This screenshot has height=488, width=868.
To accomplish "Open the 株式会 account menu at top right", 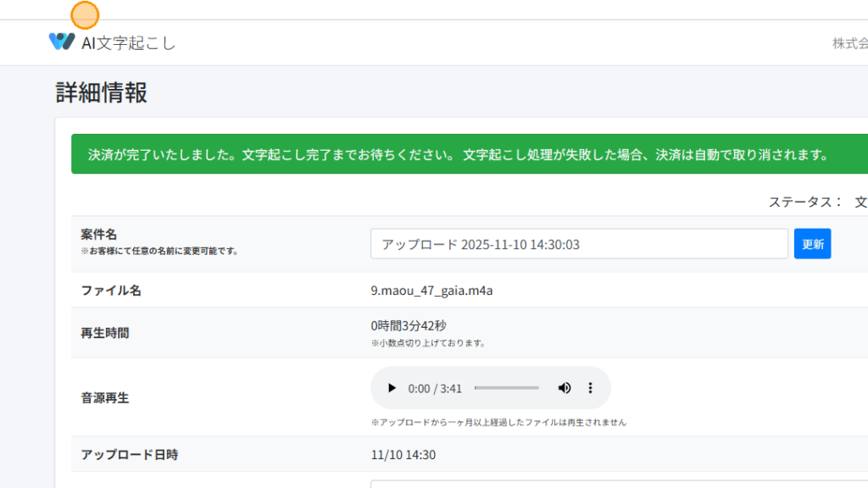I will point(849,43).
